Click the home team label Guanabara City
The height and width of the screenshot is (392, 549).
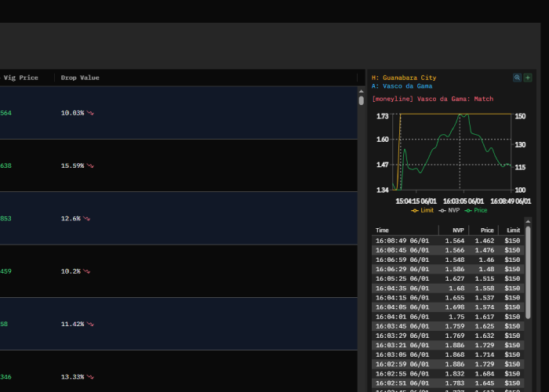tap(404, 78)
